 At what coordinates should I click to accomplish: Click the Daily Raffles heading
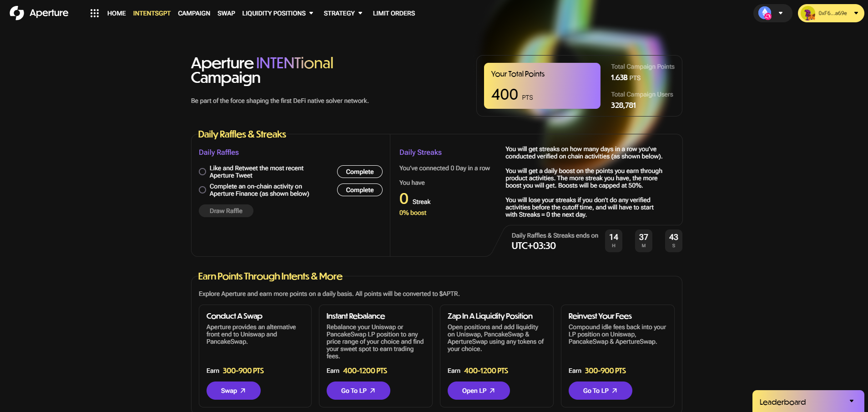click(x=219, y=152)
